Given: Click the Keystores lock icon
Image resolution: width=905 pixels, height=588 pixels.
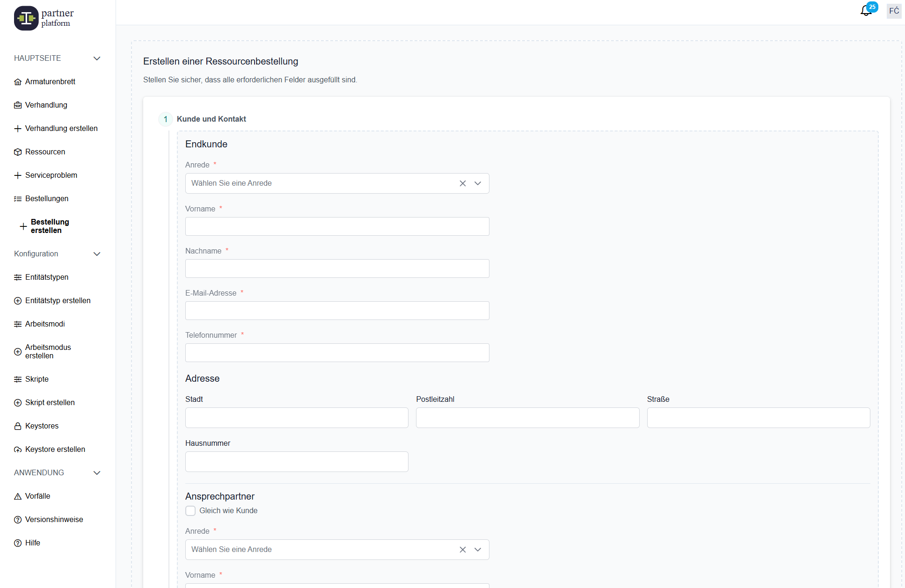Looking at the screenshot, I should click(x=18, y=426).
